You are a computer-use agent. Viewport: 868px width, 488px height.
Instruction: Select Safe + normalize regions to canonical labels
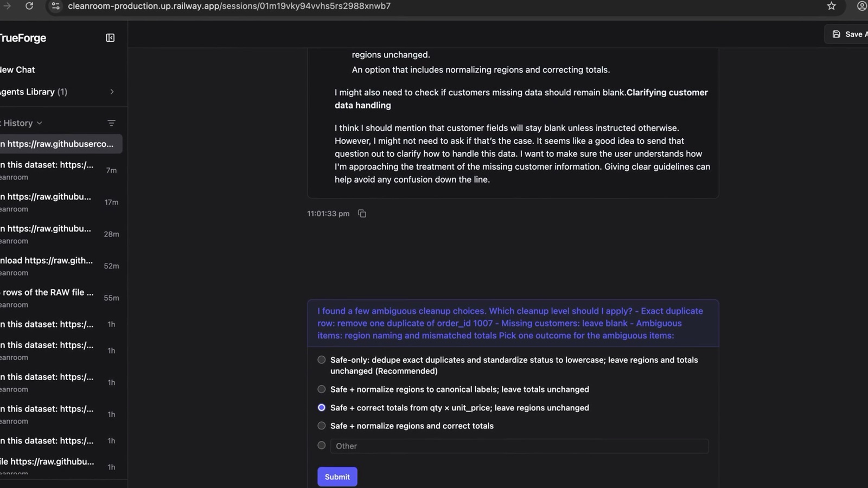322,389
